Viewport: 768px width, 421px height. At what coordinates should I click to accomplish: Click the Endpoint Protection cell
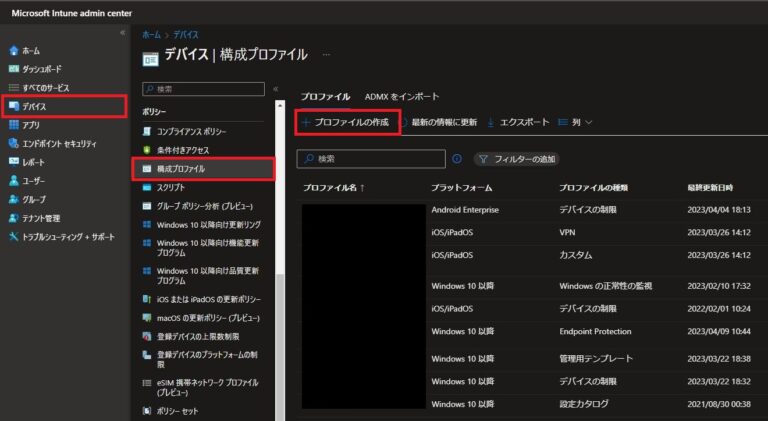[x=595, y=331]
